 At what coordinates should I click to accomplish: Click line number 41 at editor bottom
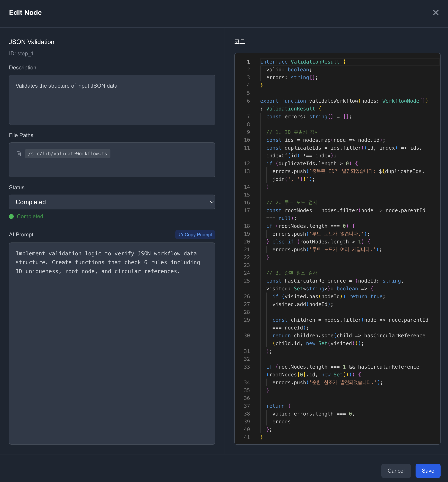[247, 437]
